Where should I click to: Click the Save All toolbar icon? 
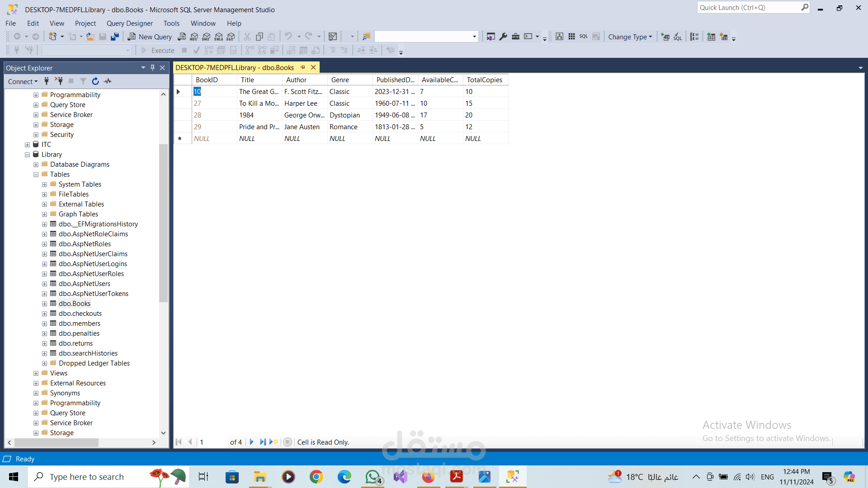click(115, 37)
